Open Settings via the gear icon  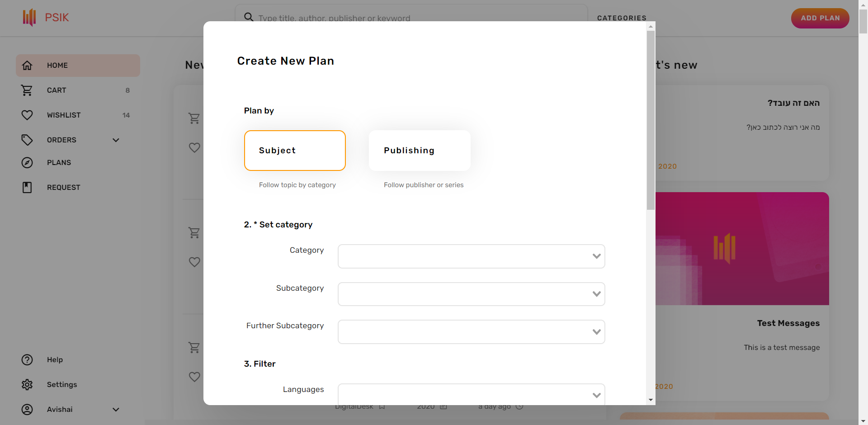click(27, 385)
